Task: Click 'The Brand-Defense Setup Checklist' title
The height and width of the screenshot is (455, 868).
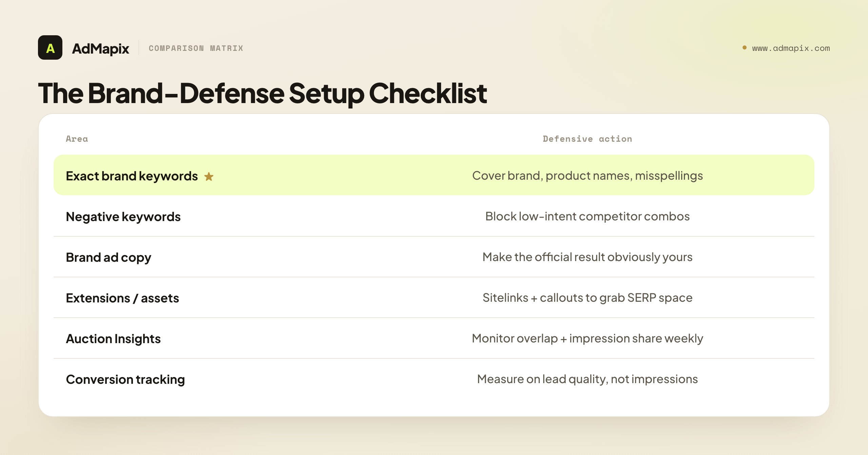Action: click(262, 93)
